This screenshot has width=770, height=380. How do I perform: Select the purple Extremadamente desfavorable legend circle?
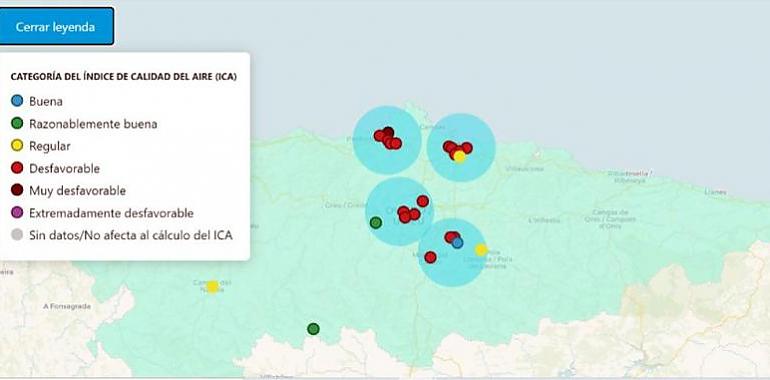[x=17, y=213]
